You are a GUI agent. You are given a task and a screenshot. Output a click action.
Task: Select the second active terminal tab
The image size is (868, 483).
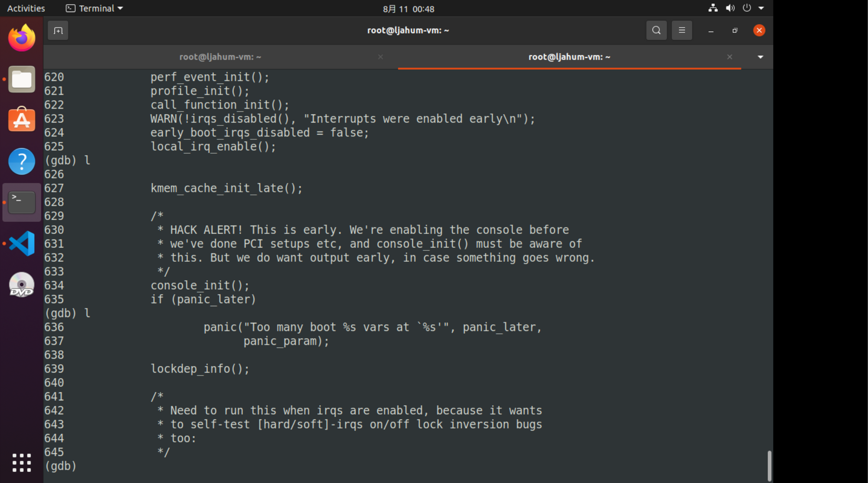(569, 57)
